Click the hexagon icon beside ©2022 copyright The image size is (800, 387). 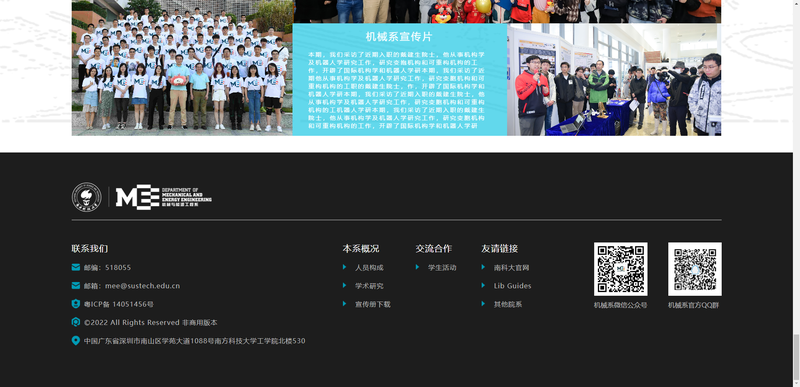[x=76, y=322]
